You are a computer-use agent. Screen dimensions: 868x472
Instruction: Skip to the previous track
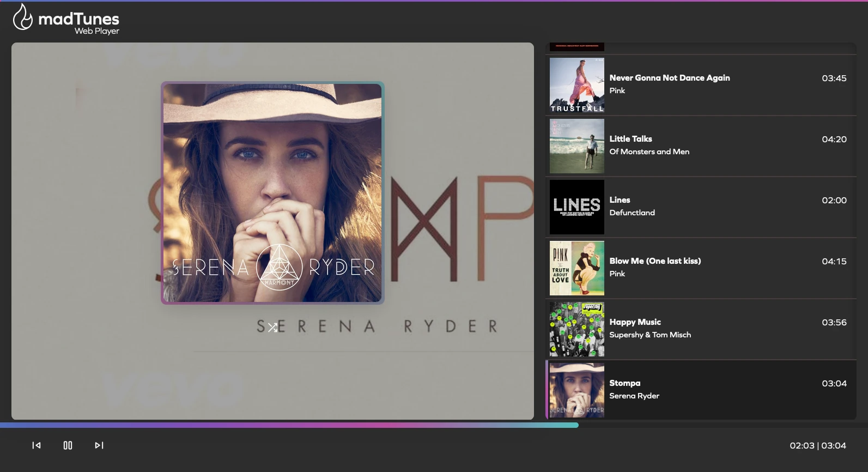tap(37, 445)
